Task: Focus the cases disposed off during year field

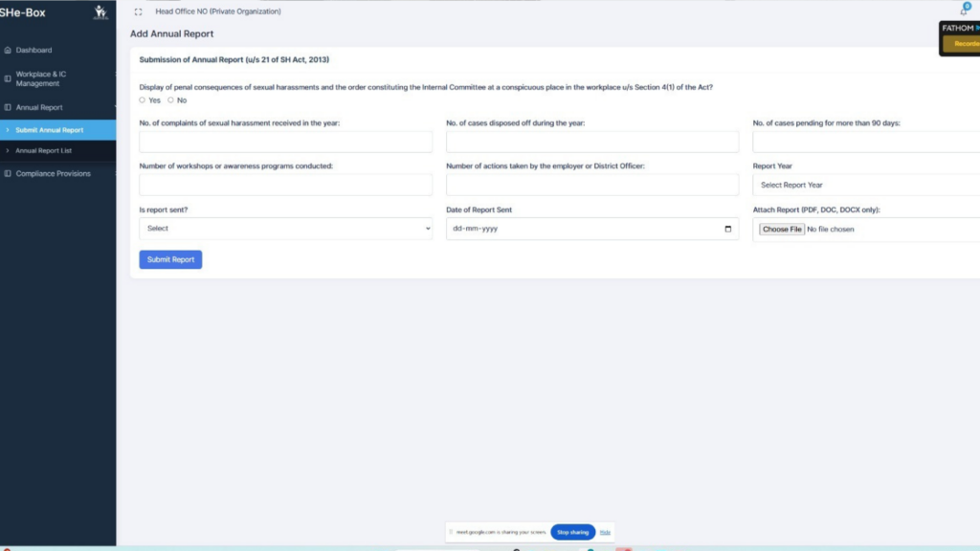Action: click(591, 143)
